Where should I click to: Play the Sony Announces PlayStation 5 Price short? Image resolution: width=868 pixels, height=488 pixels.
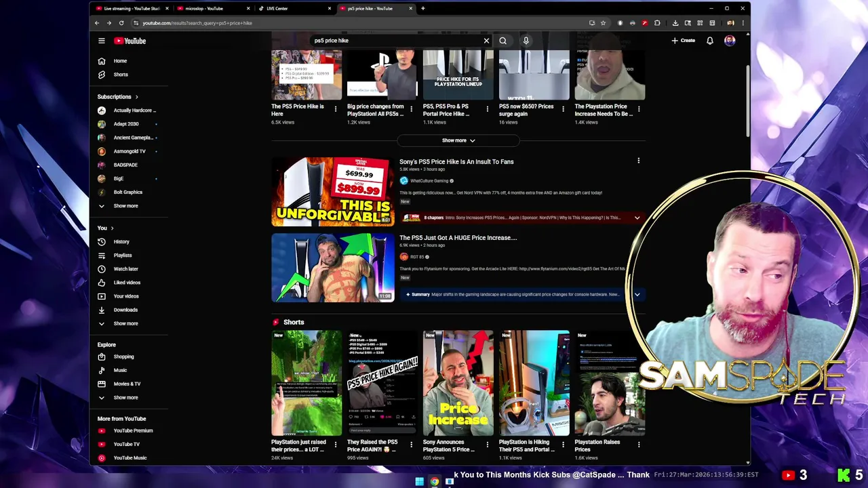pos(458,383)
